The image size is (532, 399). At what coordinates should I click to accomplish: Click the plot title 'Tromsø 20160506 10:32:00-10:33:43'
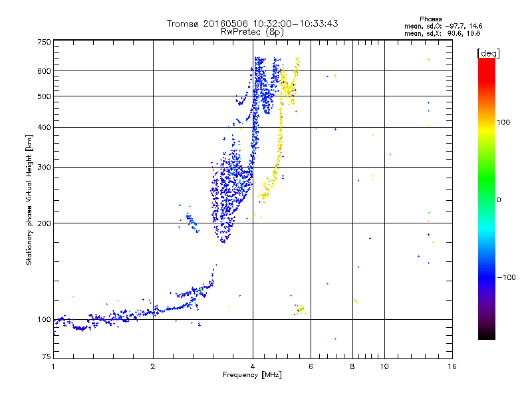point(252,23)
